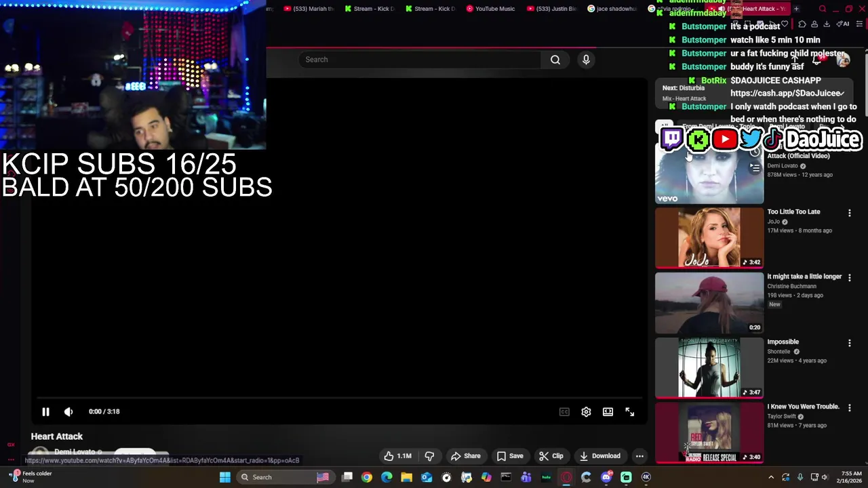Screen dimensions: 868x488
Task: Add Heart Attack Official Video to queue
Action: (755, 167)
